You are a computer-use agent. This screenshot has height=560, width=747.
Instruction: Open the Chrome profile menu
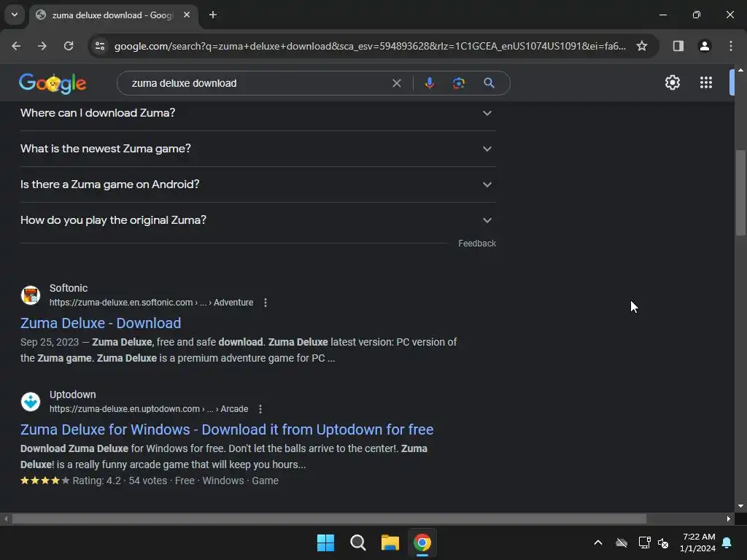tap(705, 46)
